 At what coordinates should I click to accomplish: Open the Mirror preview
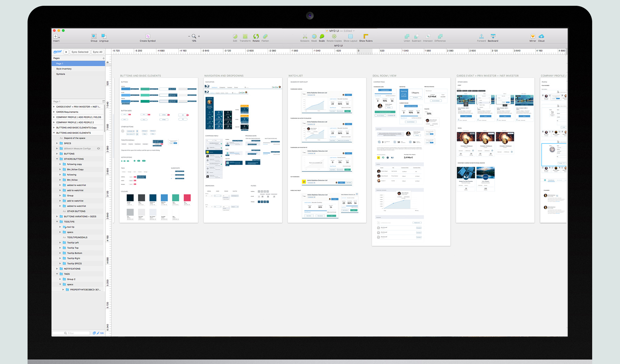click(x=533, y=36)
